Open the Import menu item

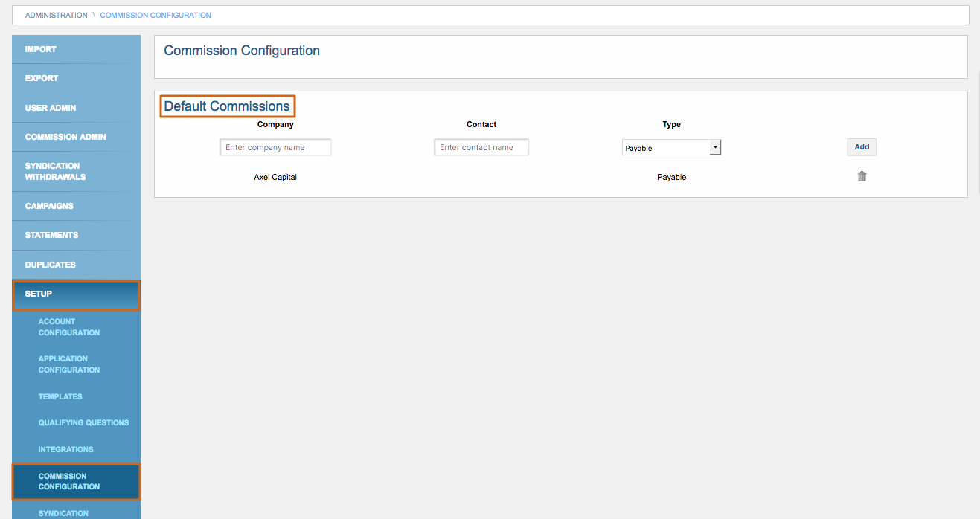pos(76,49)
